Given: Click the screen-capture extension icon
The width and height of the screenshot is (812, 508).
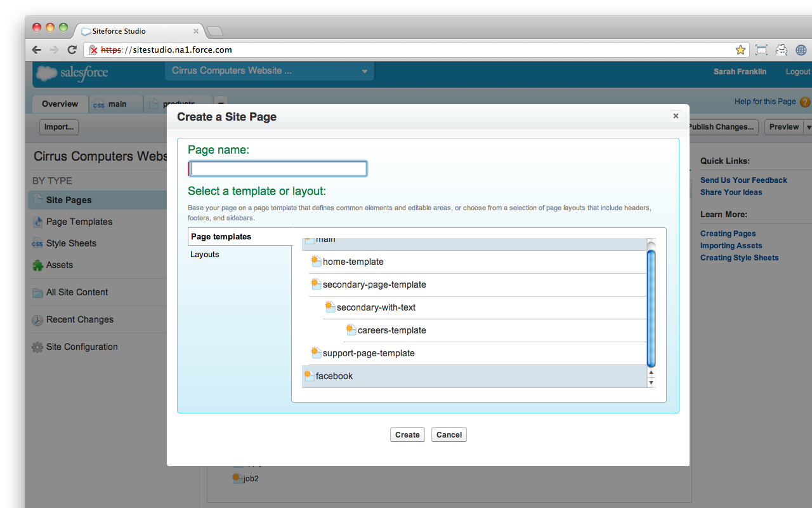Looking at the screenshot, I should pos(762,50).
